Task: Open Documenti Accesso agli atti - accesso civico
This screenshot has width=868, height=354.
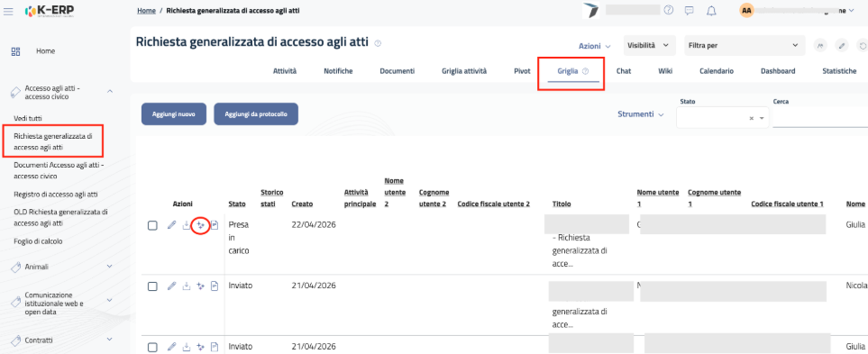Action: 59,171
